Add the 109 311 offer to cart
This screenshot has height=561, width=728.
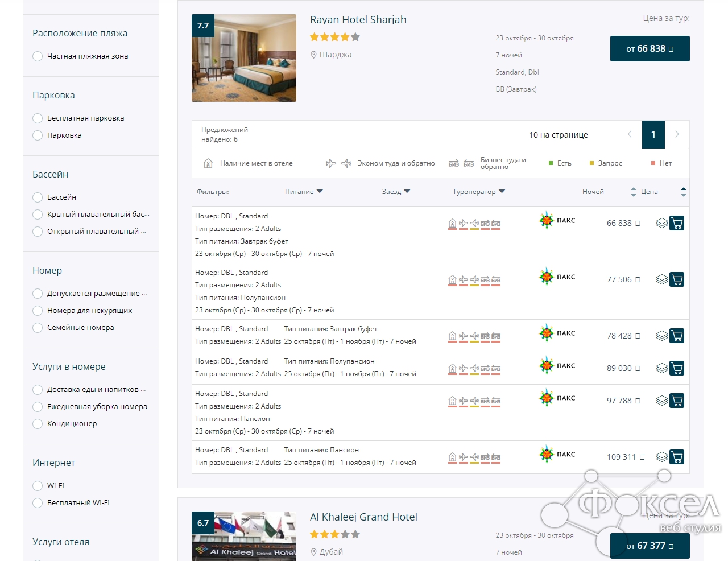coord(677,457)
